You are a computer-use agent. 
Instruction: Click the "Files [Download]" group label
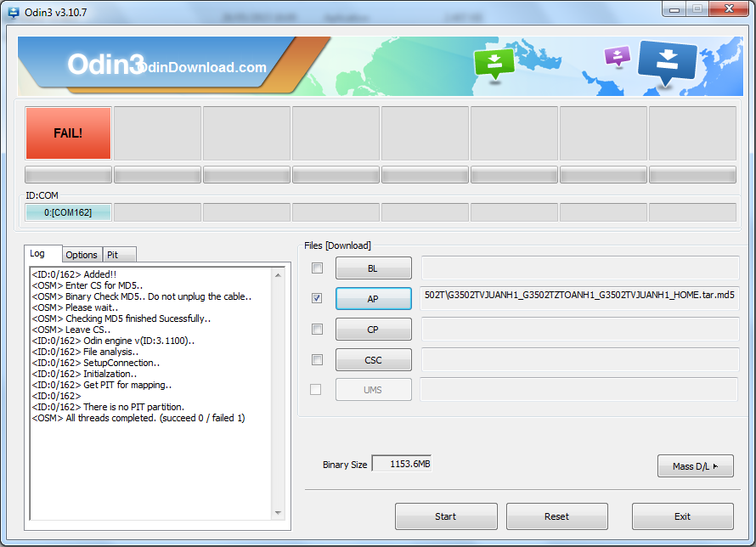point(337,245)
